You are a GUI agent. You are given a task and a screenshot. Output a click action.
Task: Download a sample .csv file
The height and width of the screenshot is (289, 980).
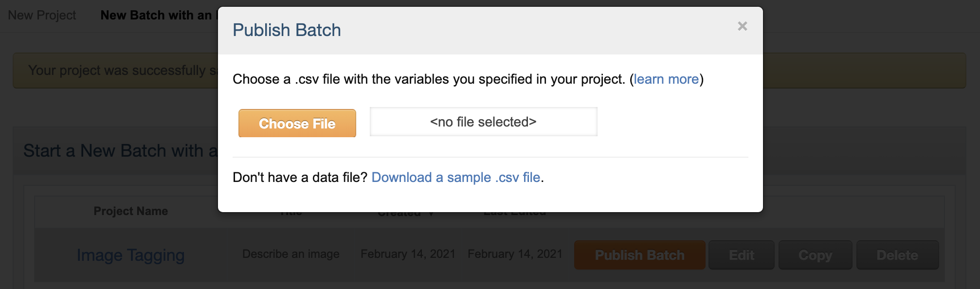pos(455,178)
